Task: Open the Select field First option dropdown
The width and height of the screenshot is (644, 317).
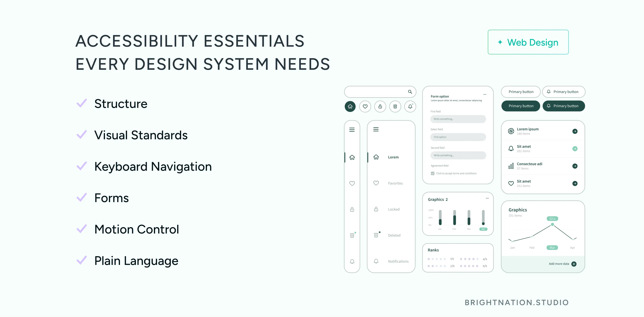Action: pos(458,137)
